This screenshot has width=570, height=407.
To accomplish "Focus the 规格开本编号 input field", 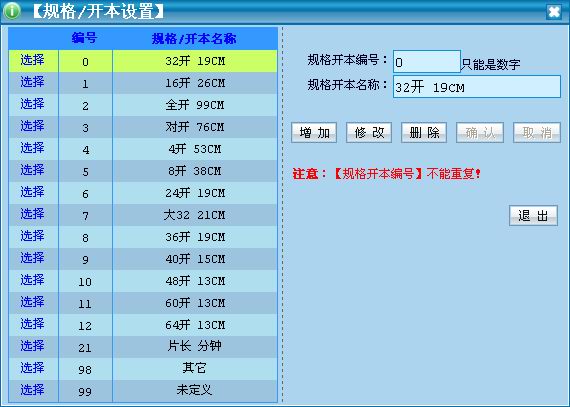I will point(427,62).
